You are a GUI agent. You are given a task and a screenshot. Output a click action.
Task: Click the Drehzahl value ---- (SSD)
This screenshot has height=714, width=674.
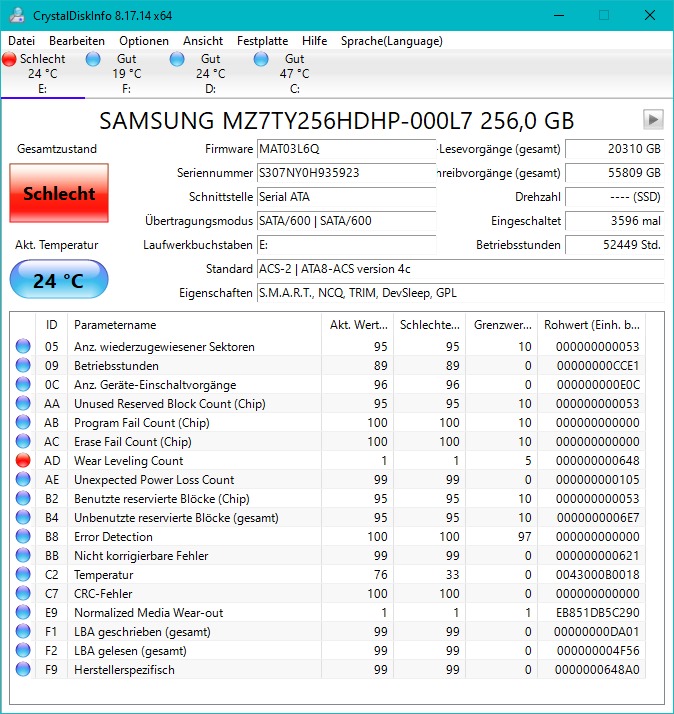(x=614, y=197)
